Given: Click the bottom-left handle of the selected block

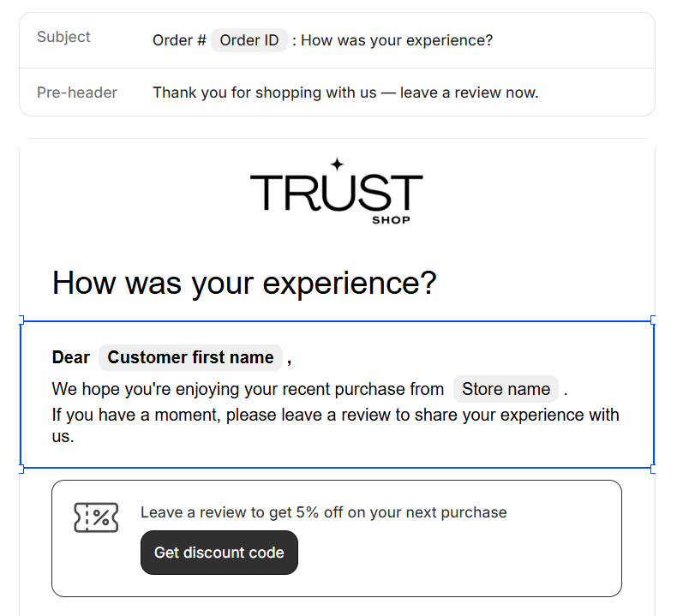Looking at the screenshot, I should (x=21, y=468).
